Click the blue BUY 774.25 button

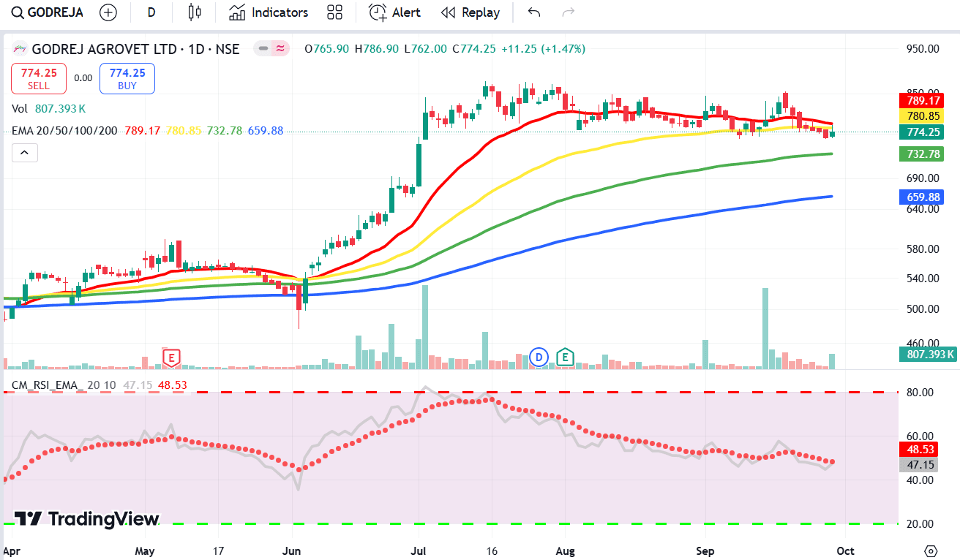[127, 79]
